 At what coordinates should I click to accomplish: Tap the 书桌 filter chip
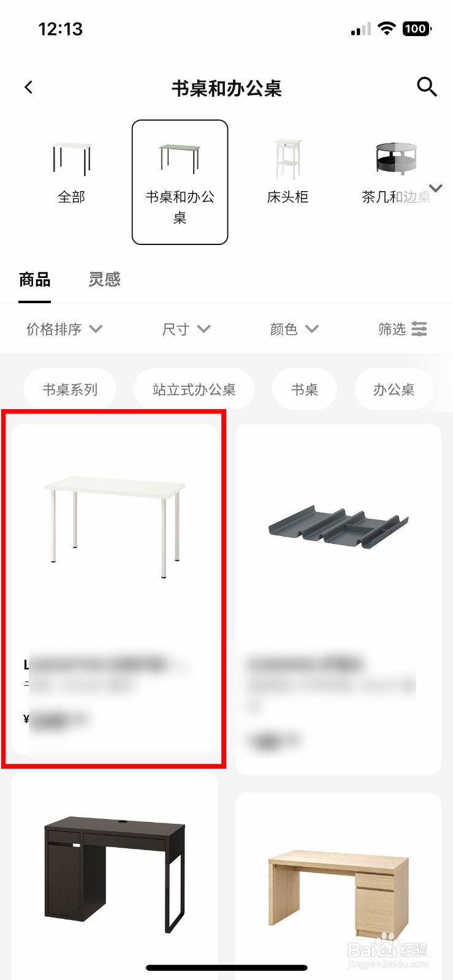[x=305, y=390]
